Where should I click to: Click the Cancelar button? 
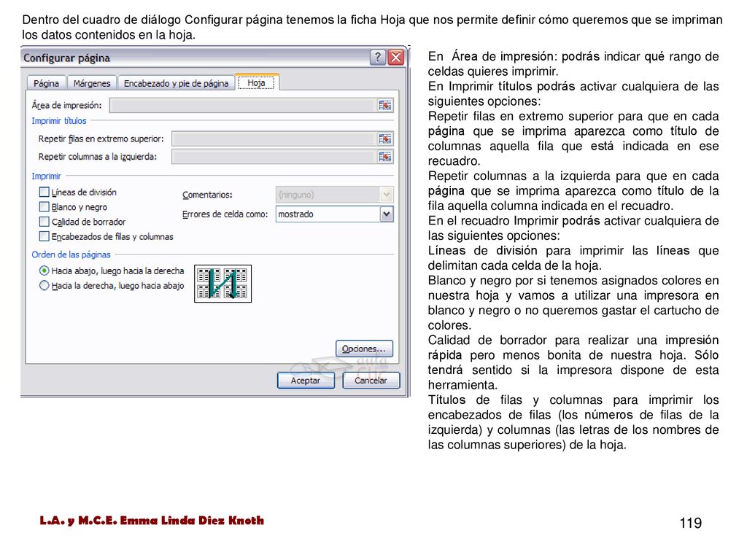[371, 381]
